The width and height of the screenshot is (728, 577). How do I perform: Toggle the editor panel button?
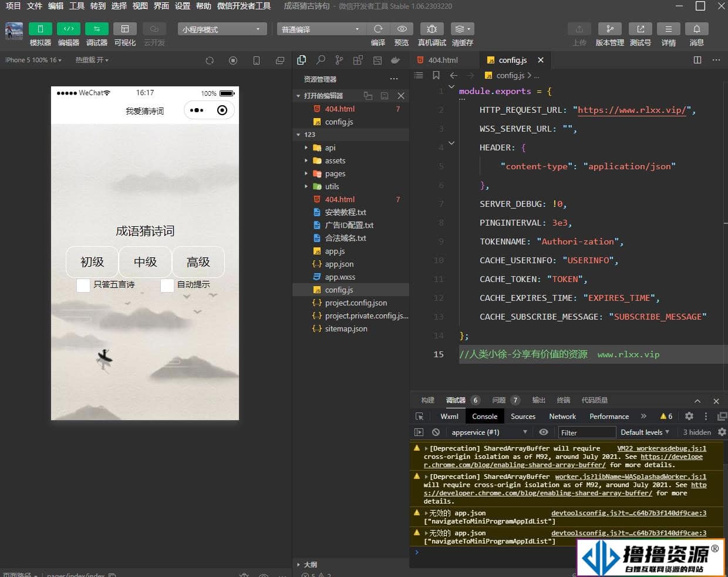tap(69, 29)
